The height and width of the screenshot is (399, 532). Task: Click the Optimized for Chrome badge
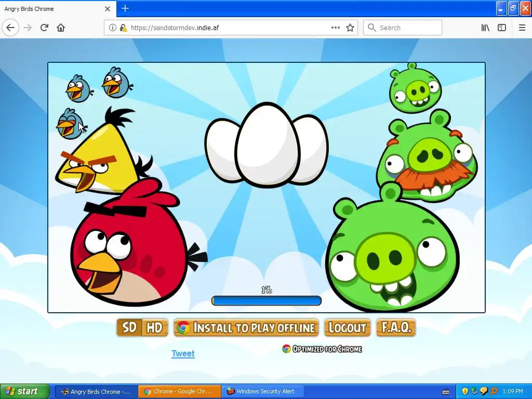point(322,349)
